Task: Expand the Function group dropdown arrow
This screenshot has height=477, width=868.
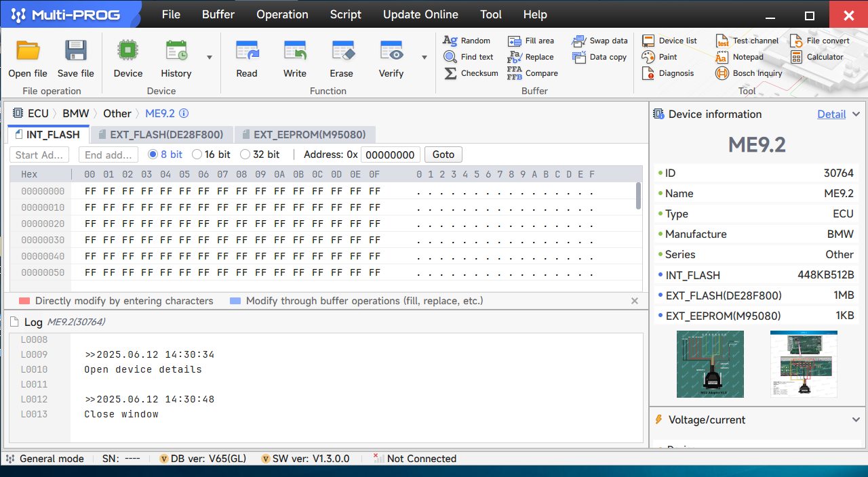Action: [x=425, y=58]
